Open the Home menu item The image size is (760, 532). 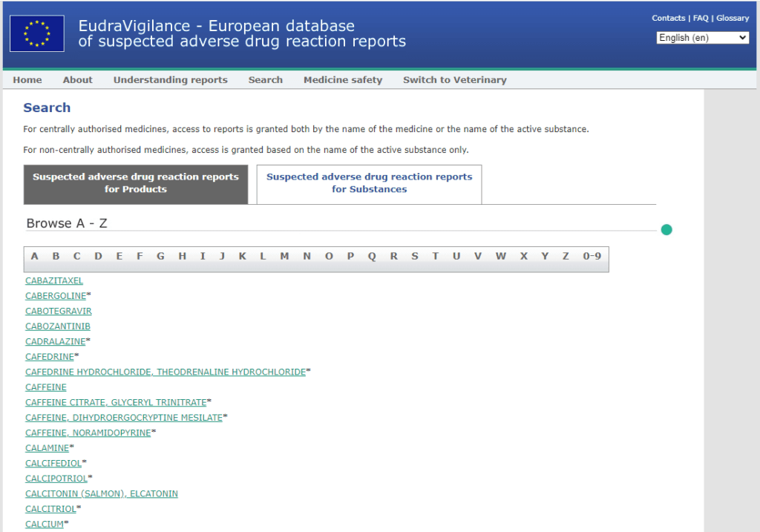(27, 80)
